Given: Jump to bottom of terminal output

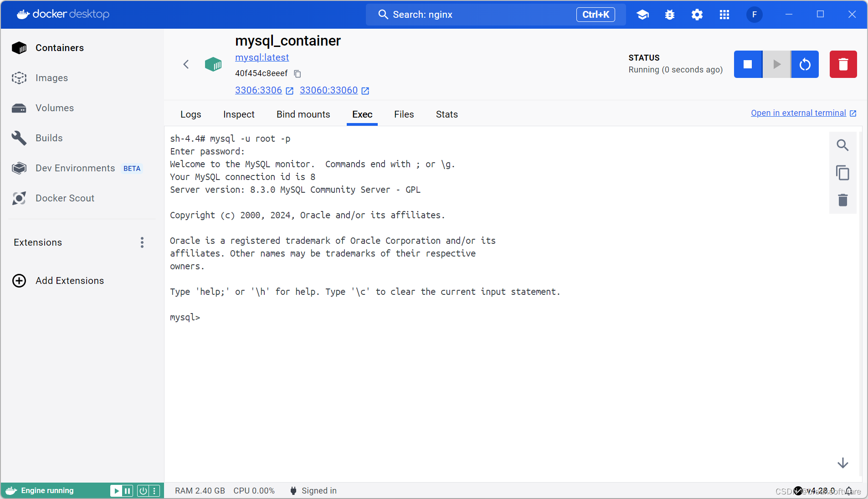Looking at the screenshot, I should 842,463.
